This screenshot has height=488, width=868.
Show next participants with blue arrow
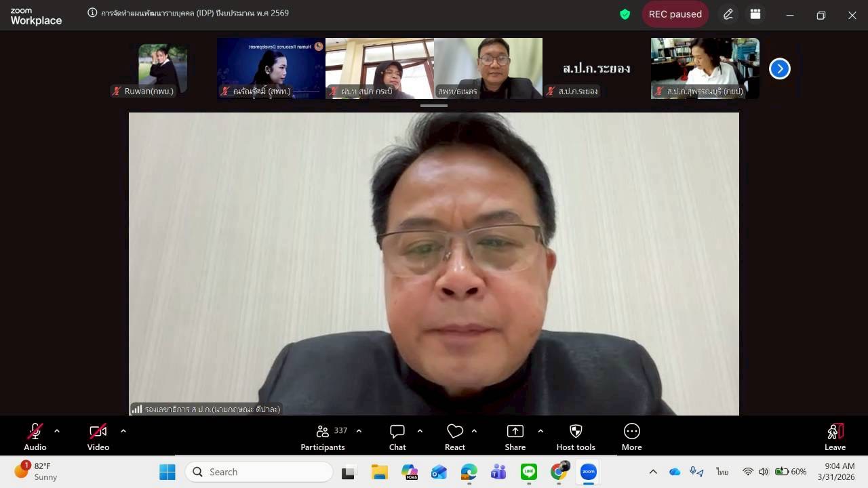(780, 68)
